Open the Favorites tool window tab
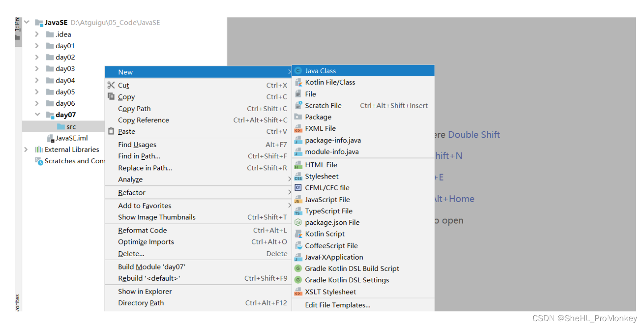This screenshot has width=644, height=327. 18,302
